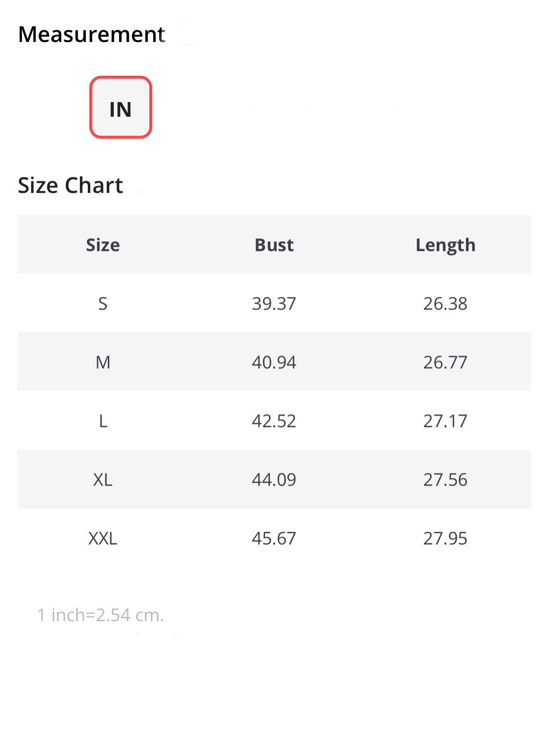The width and height of the screenshot is (549, 756).
Task: Select the XXL size row label
Action: pyautogui.click(x=103, y=538)
